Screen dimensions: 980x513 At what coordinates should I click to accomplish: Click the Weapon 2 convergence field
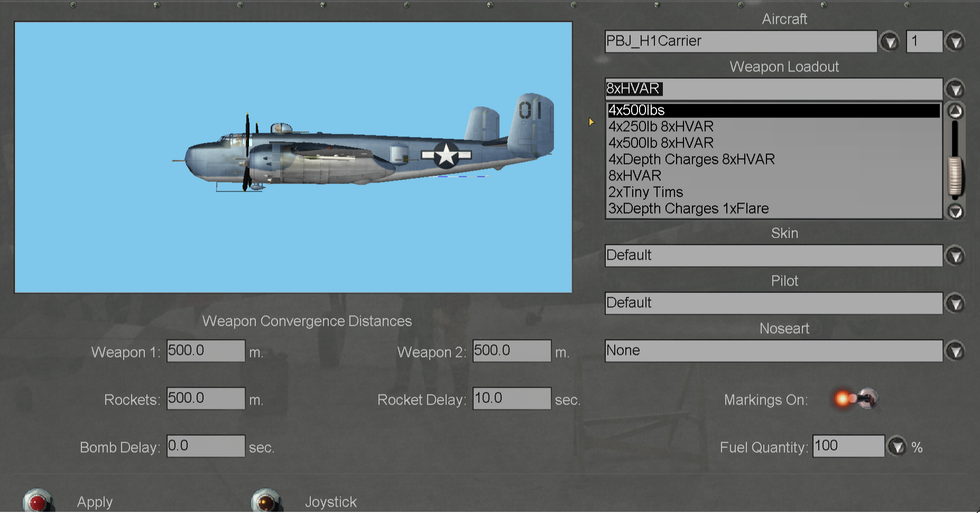512,351
